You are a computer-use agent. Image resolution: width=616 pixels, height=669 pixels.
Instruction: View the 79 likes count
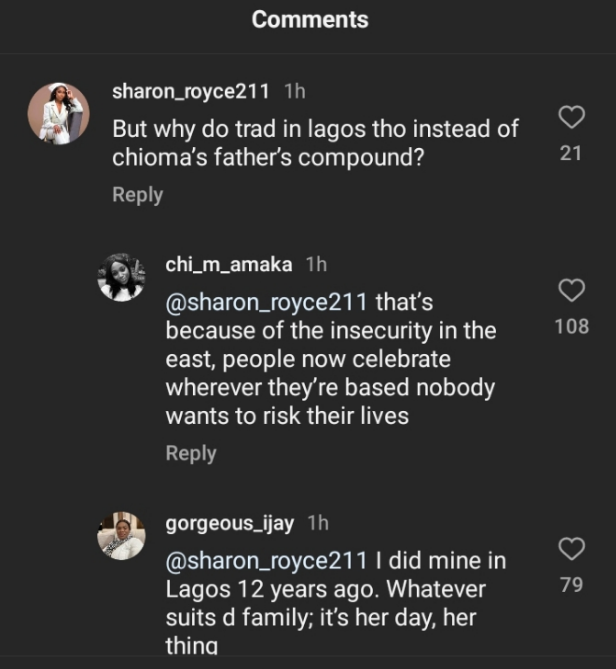click(570, 585)
